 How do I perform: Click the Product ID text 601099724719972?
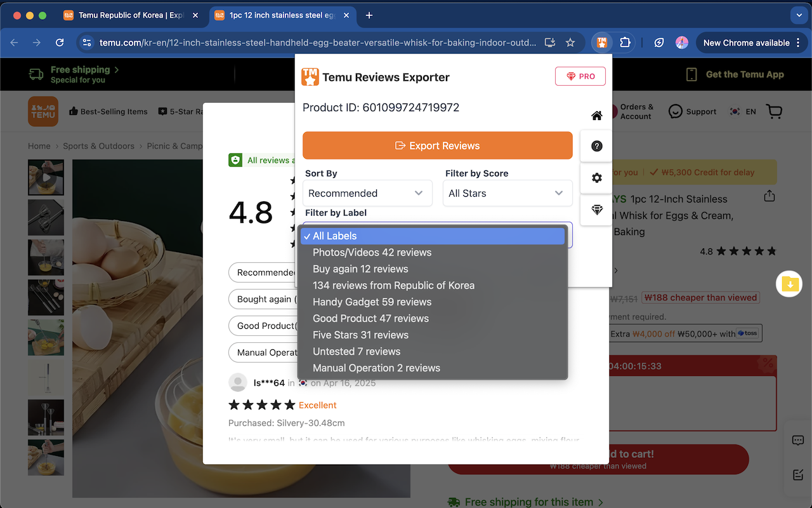(381, 107)
